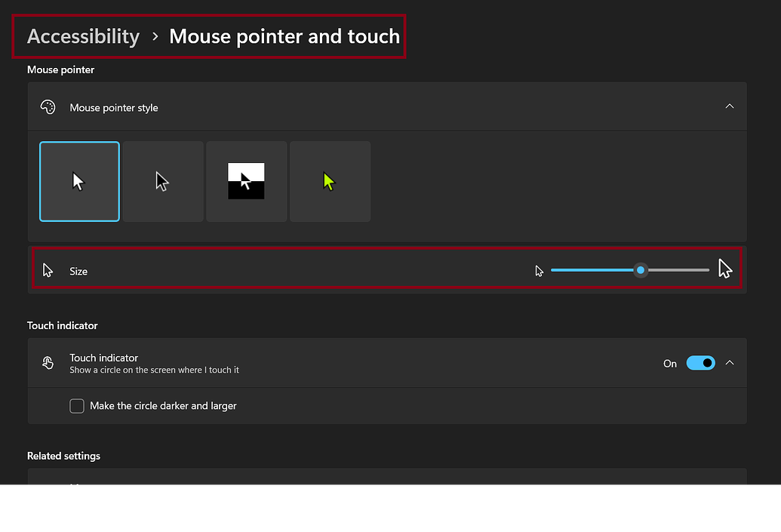The height and width of the screenshot is (532, 781).
Task: Navigate back via the Accessibility breadcrumb
Action: click(x=83, y=36)
